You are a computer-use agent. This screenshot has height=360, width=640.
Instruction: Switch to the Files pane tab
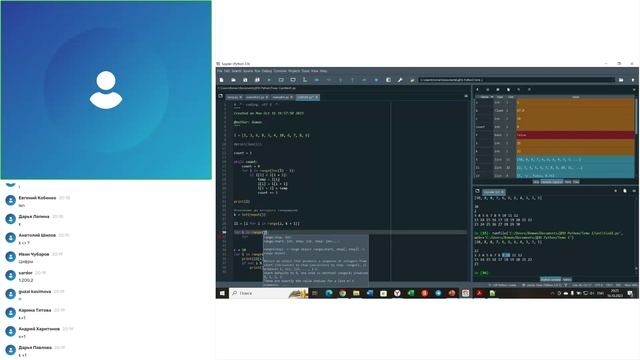click(x=576, y=182)
